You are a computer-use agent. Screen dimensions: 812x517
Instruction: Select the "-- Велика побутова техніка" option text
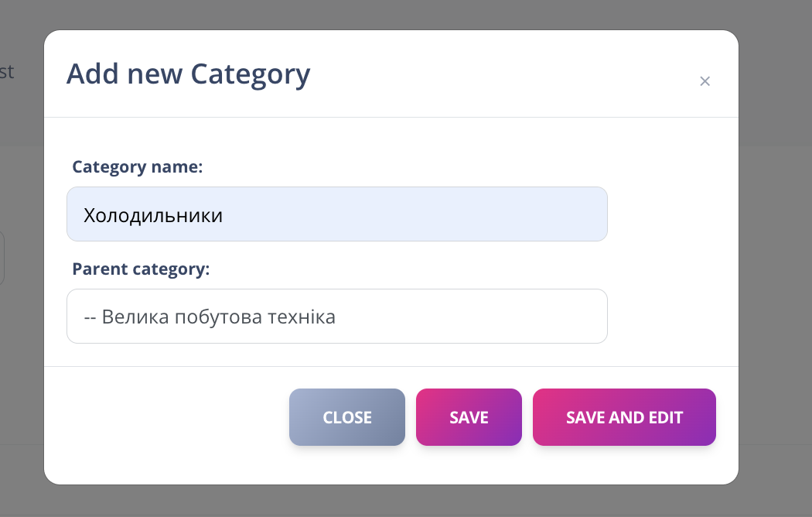[210, 317]
